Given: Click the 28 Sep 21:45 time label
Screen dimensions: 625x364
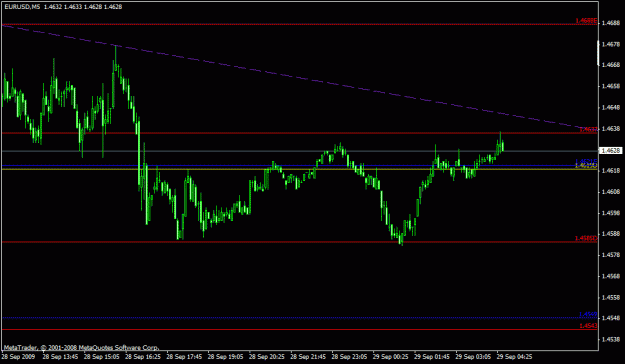Looking at the screenshot, I should coord(308,356).
